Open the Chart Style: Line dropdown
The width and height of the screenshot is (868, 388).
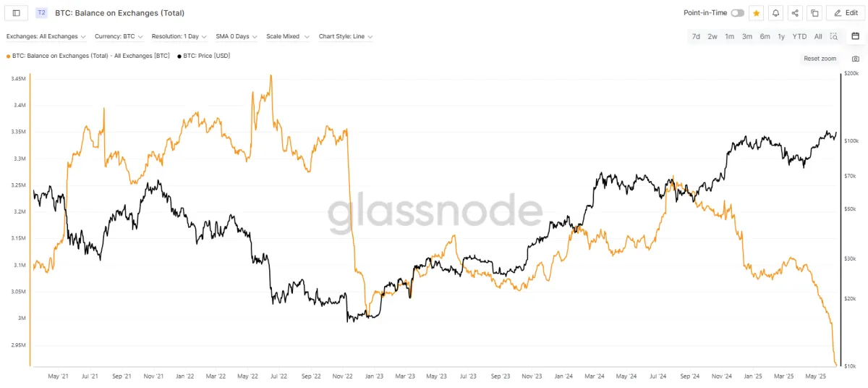point(346,36)
